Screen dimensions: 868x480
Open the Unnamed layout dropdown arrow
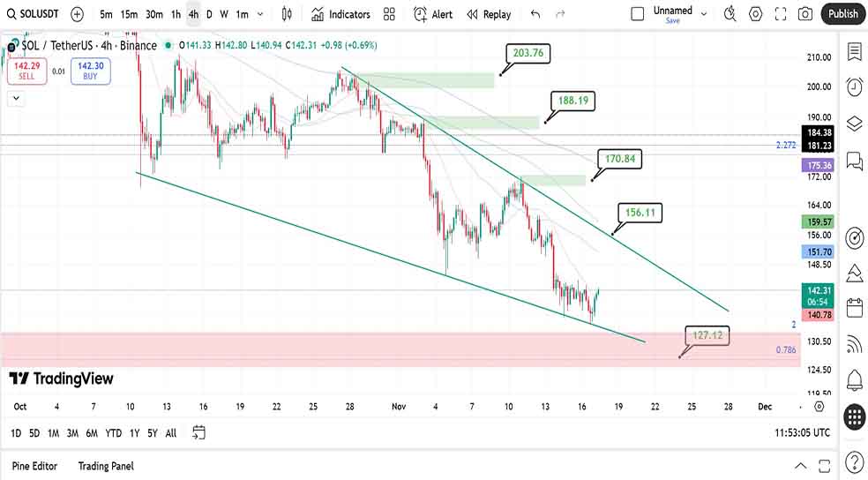click(x=703, y=11)
